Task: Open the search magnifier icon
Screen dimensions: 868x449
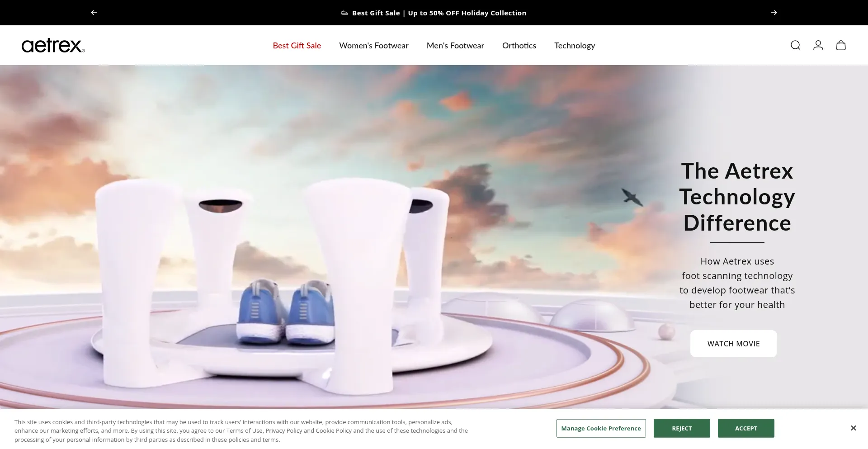Action: tap(795, 45)
